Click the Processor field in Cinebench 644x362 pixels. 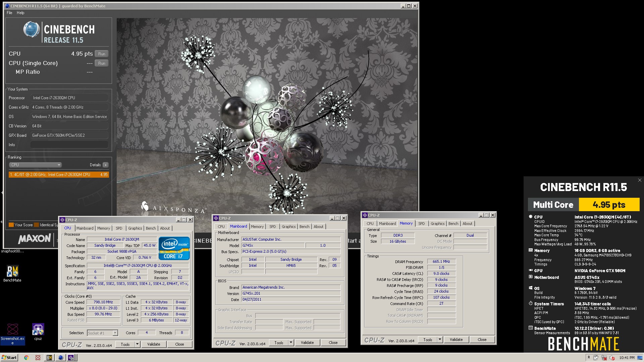70,98
